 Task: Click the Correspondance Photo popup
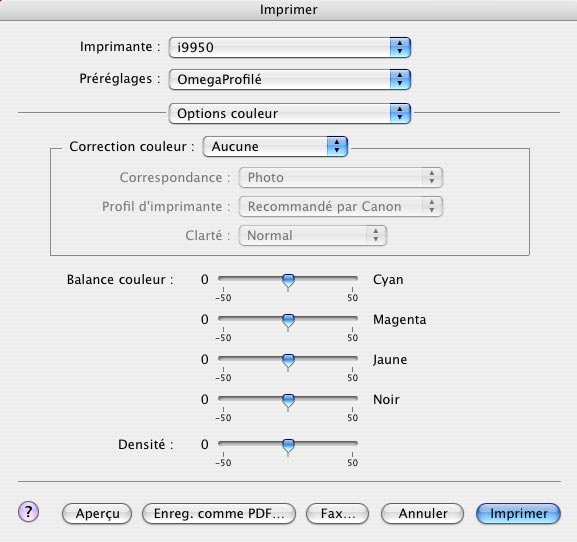click(x=341, y=178)
